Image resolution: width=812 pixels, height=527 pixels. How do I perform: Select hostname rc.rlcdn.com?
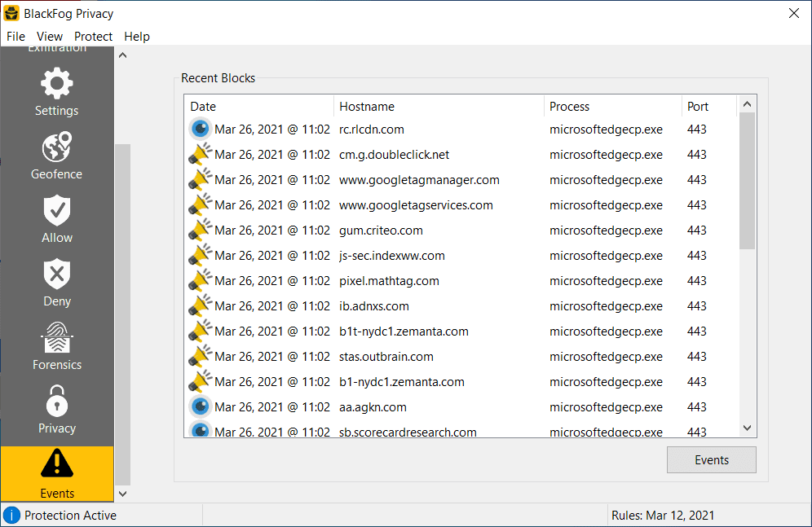[371, 130]
